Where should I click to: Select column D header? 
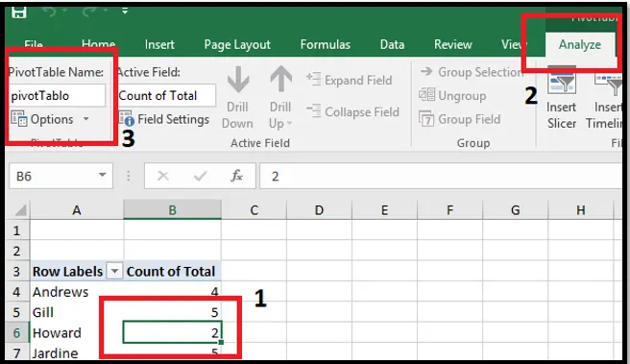(x=319, y=209)
